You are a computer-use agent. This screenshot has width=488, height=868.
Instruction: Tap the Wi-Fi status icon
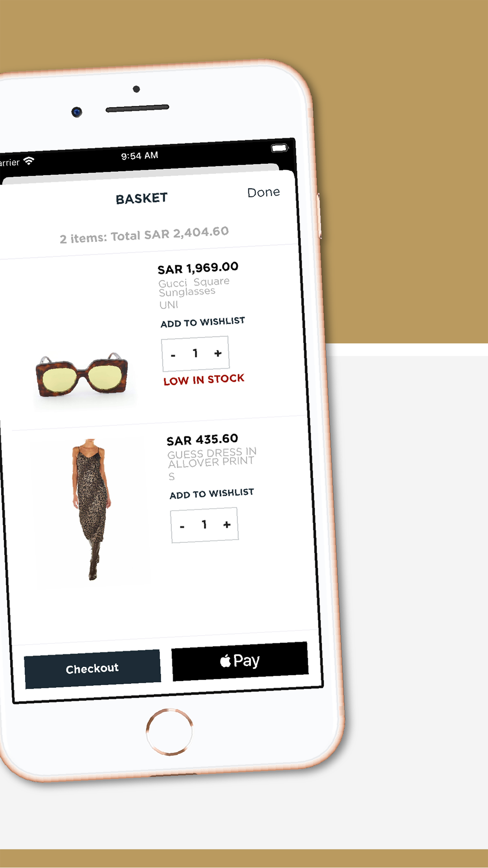29,160
